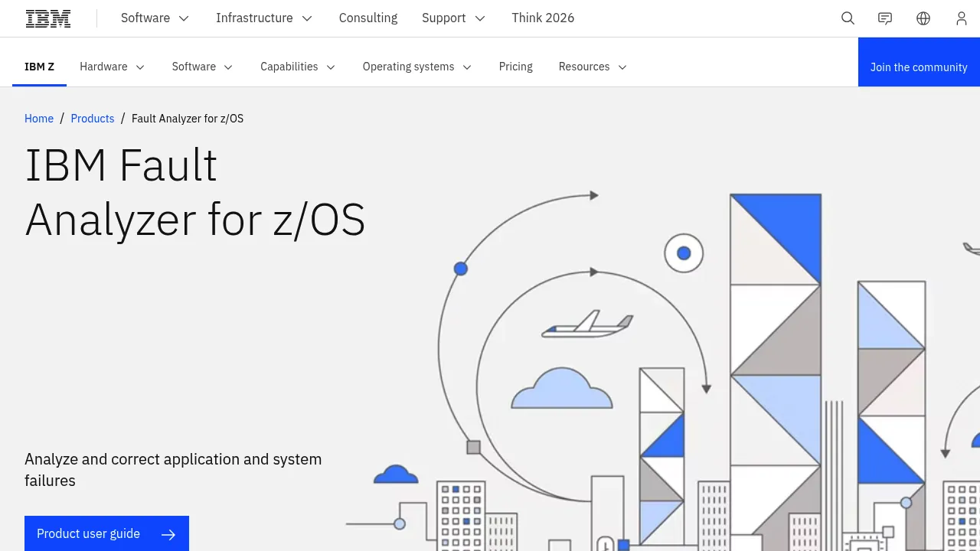Expand the Resources dropdown
The height and width of the screenshot is (551, 980).
coord(593,67)
